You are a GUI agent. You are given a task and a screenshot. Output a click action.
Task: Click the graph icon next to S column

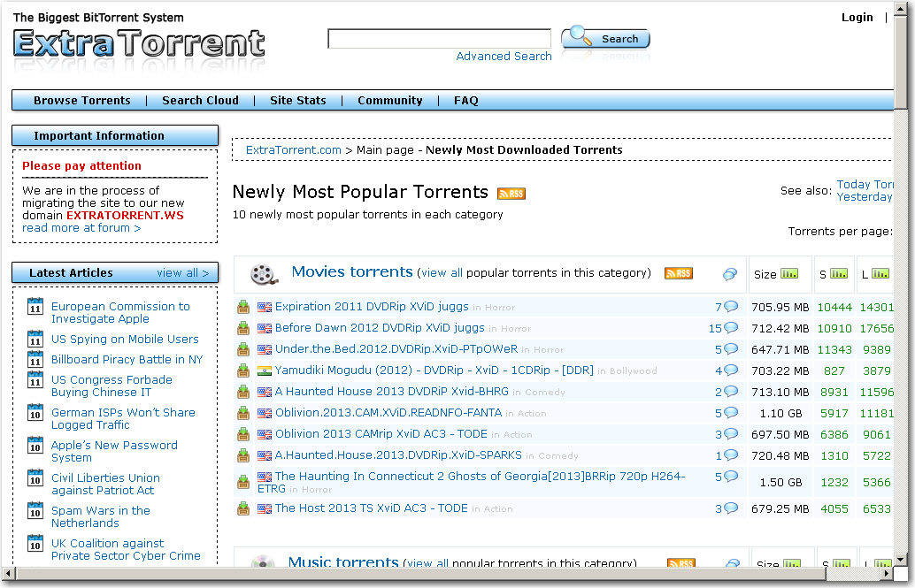click(x=841, y=273)
